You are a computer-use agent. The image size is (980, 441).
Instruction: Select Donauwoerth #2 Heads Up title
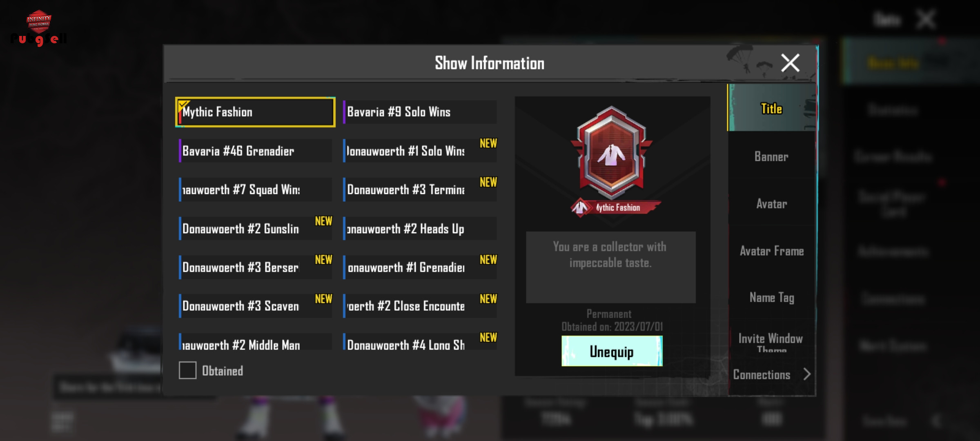[x=420, y=229]
